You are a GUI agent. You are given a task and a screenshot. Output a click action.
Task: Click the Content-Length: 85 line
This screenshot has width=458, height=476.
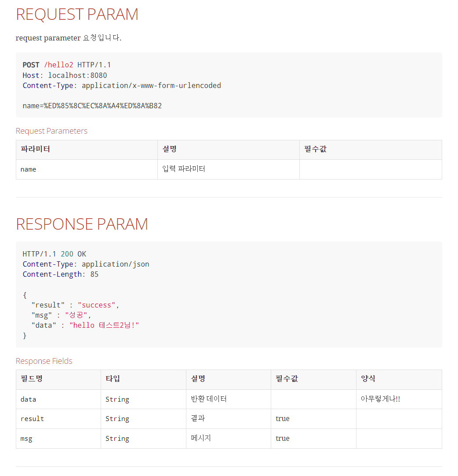coord(61,275)
